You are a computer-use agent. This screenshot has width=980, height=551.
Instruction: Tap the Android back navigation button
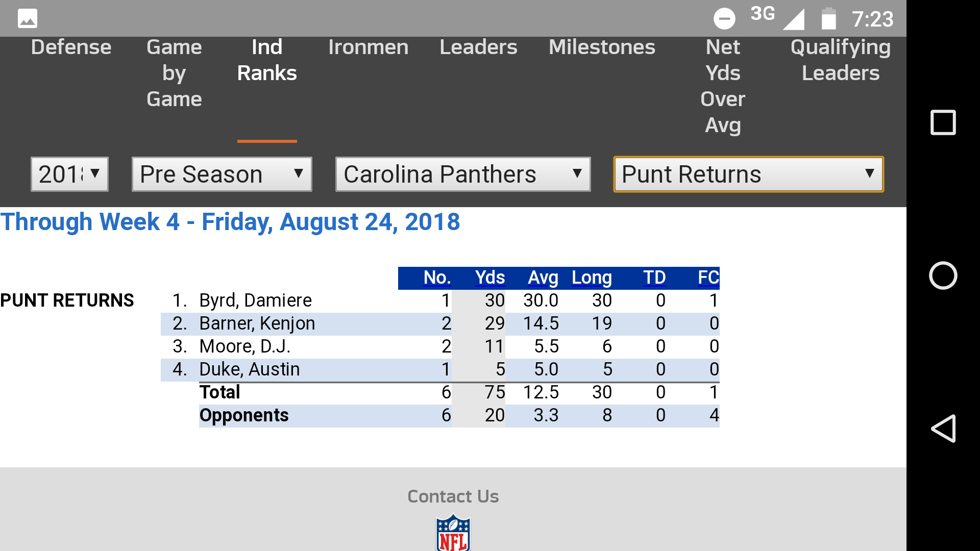(x=943, y=428)
